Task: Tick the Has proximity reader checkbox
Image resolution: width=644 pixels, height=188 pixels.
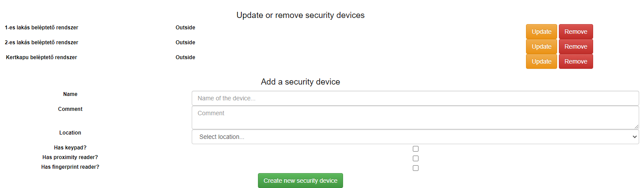Action: coord(415,158)
